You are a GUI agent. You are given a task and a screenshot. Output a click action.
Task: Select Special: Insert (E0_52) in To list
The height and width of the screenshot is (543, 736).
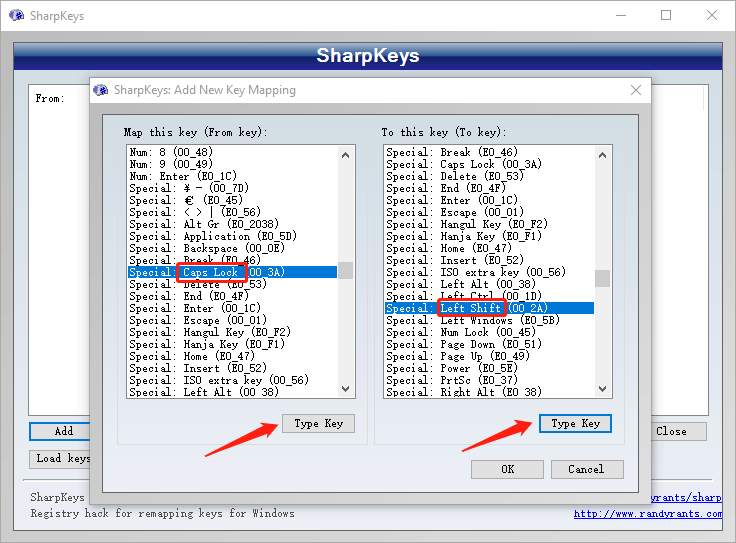tap(490, 260)
